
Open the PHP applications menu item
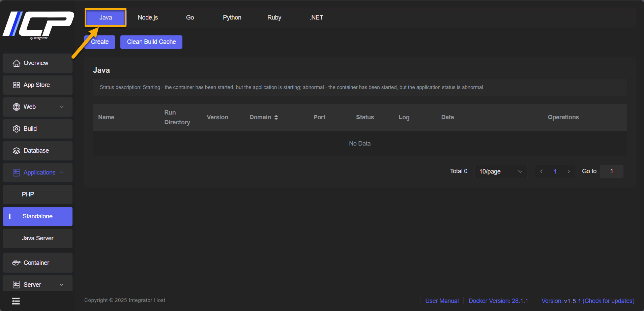tap(38, 195)
